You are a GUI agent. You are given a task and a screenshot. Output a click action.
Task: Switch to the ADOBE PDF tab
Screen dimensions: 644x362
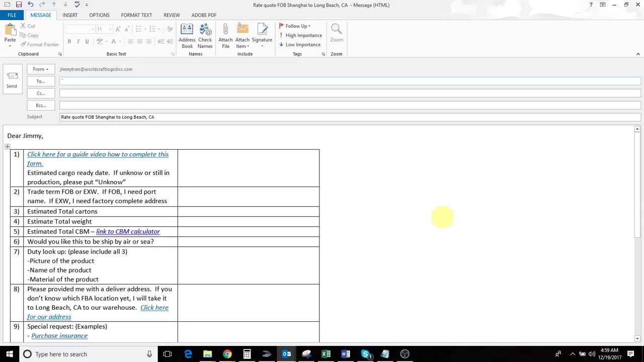coord(204,15)
